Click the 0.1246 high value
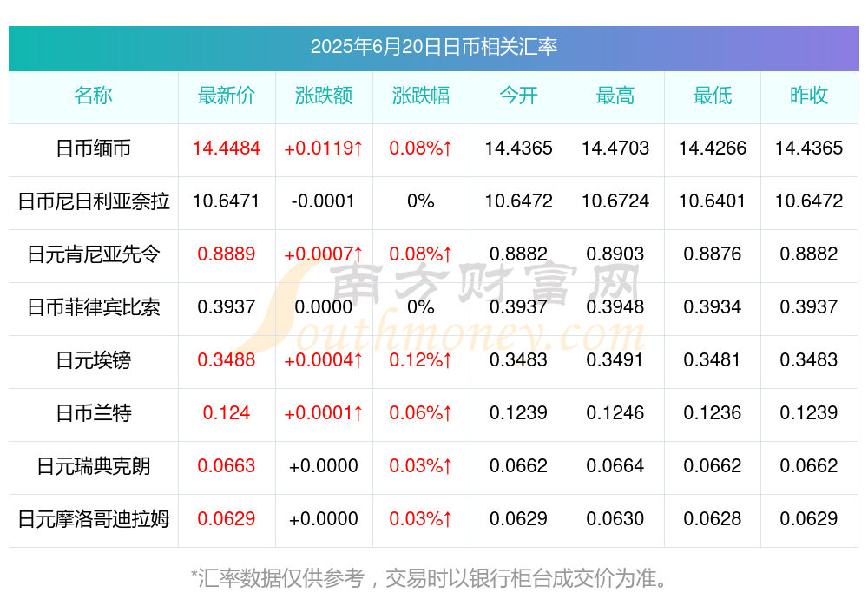Screen dimensions: 868x606 click(615, 412)
